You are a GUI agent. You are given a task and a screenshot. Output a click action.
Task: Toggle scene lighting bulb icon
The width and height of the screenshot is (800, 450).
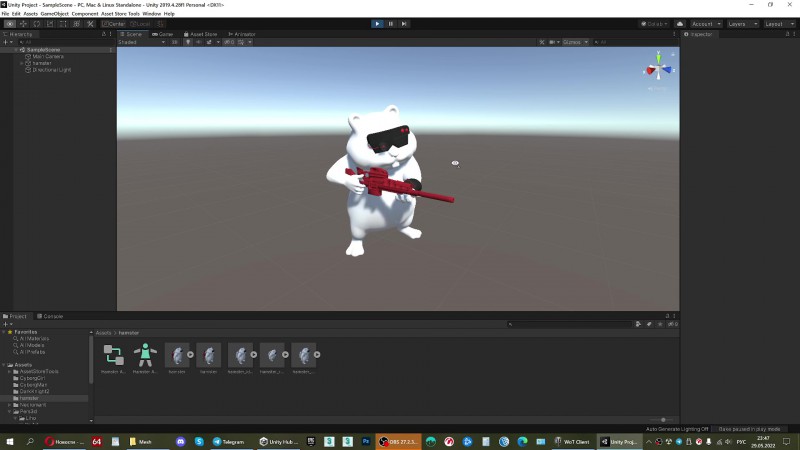pos(188,42)
